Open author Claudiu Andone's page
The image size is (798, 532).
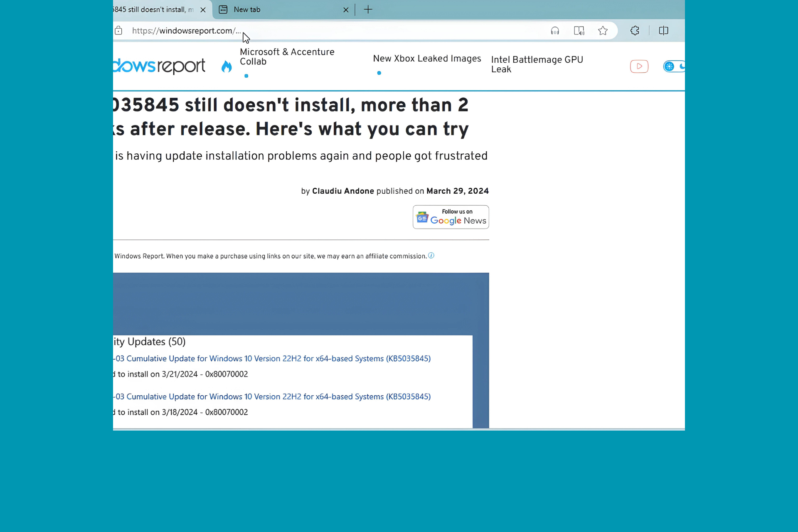coord(343,191)
